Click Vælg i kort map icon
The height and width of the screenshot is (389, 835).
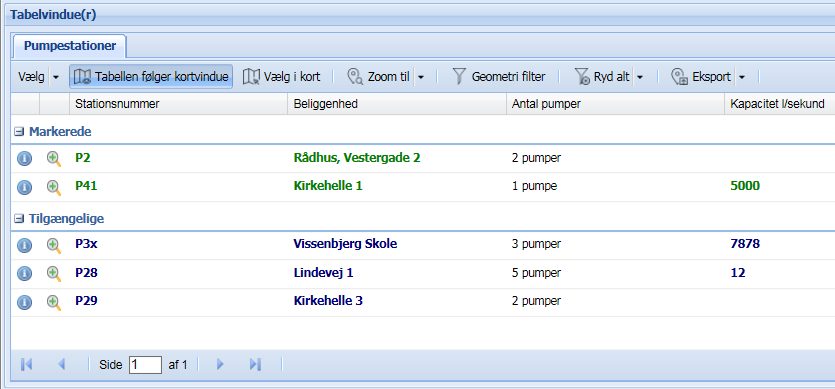tap(251, 77)
